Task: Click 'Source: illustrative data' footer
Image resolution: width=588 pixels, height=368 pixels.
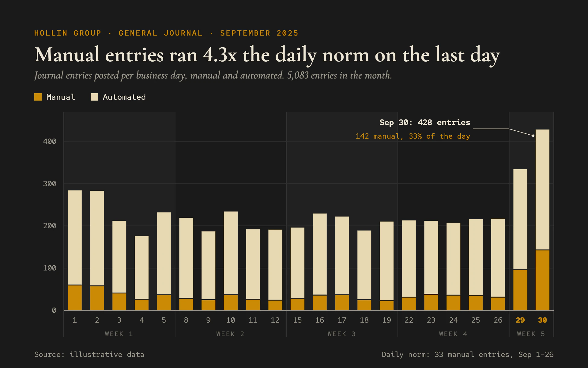Action: click(x=89, y=355)
